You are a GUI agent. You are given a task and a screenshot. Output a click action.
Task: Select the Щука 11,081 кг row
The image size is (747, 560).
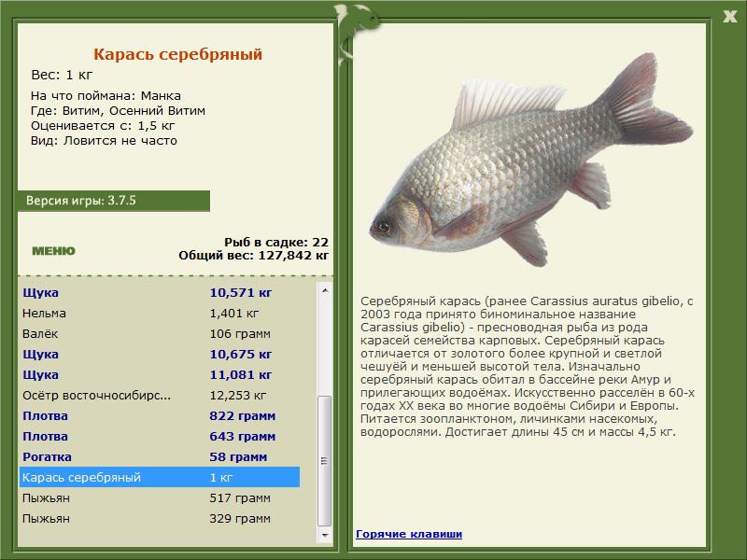pyautogui.click(x=160, y=375)
